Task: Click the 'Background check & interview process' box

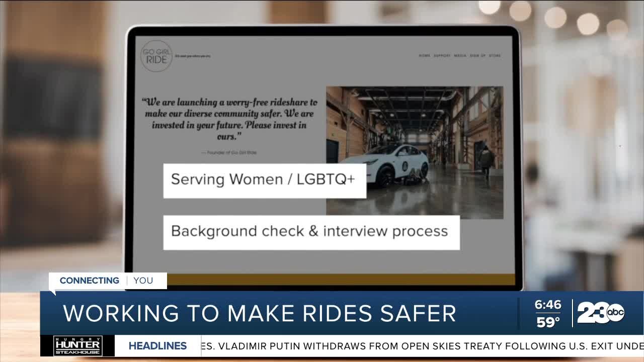Action: (x=311, y=232)
